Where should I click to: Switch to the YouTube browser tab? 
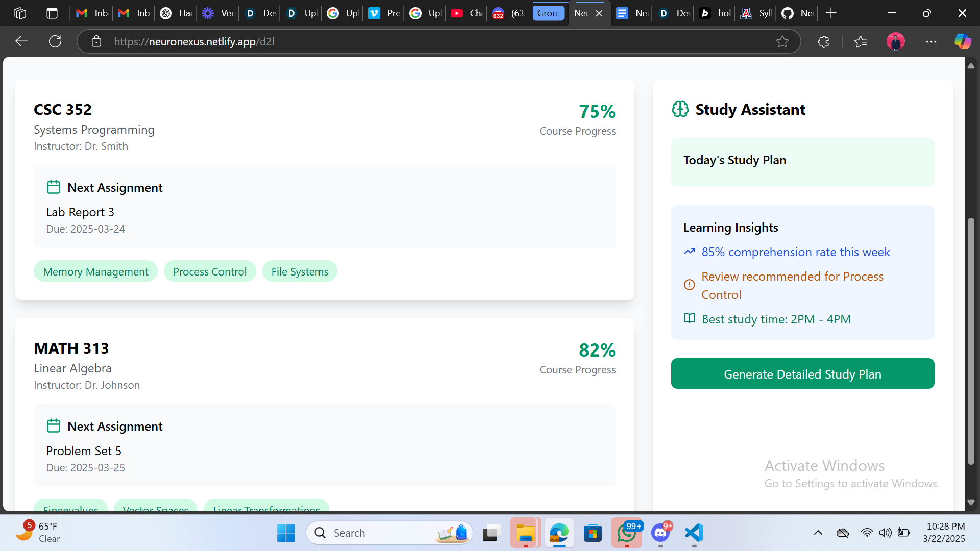tap(467, 13)
